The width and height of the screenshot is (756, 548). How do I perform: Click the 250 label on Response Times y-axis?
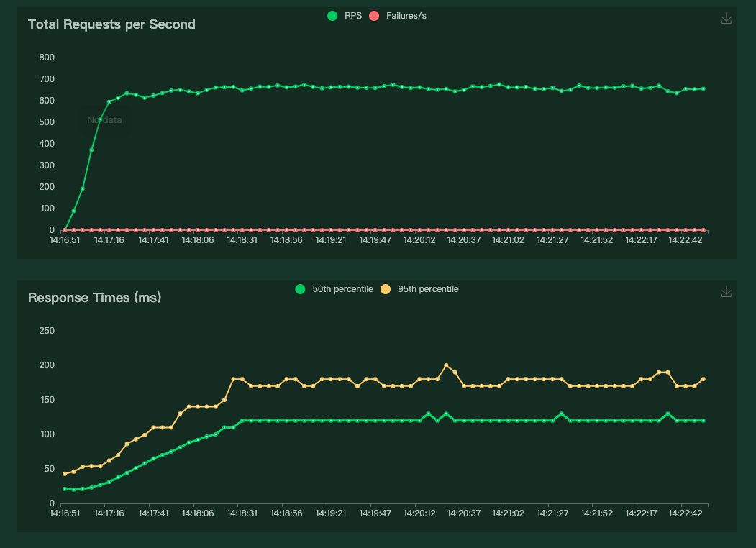[x=47, y=331]
